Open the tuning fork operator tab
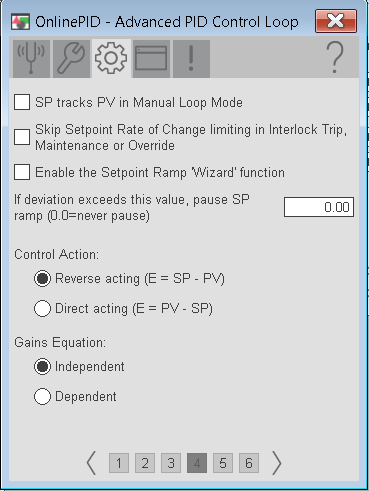Viewport: 369px width, 491px height. [31, 59]
